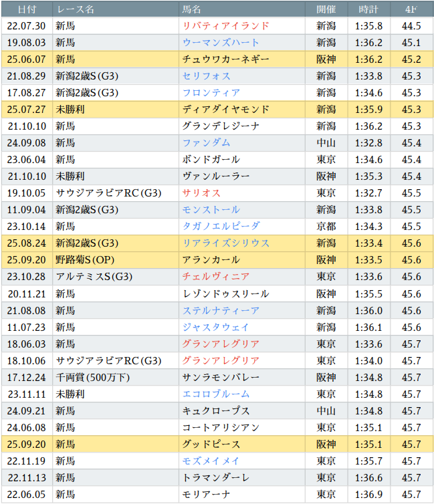Viewport: 434px width, 504px height.
Task: Click the 馬名 column header
Action: [x=192, y=9]
